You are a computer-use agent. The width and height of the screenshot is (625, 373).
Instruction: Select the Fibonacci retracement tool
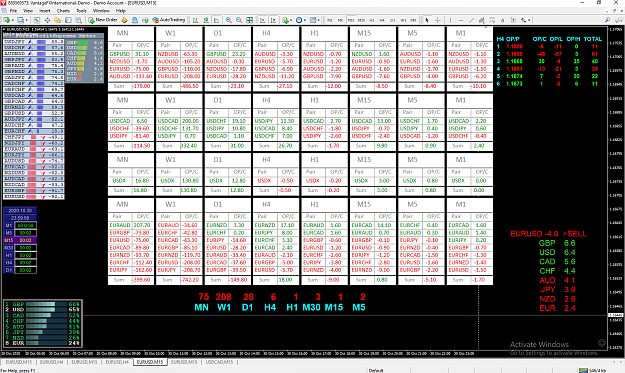[492, 20]
